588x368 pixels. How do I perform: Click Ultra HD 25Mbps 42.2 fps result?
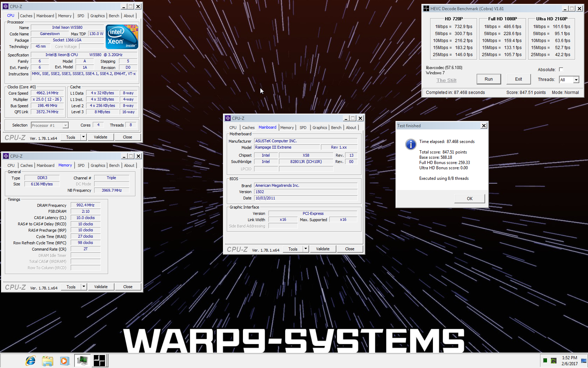point(551,54)
